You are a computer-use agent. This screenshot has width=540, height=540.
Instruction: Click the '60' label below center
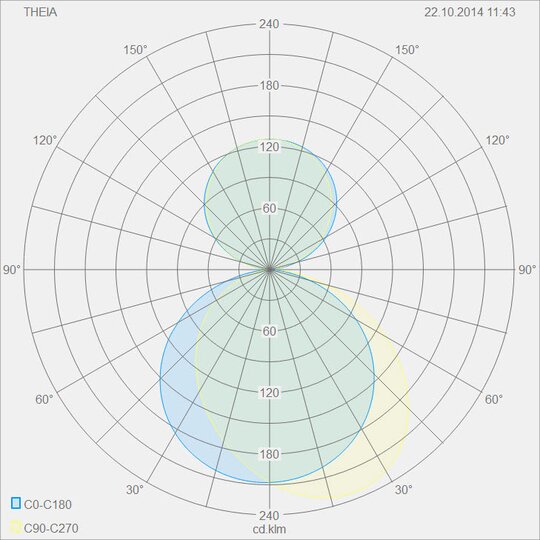click(270, 331)
